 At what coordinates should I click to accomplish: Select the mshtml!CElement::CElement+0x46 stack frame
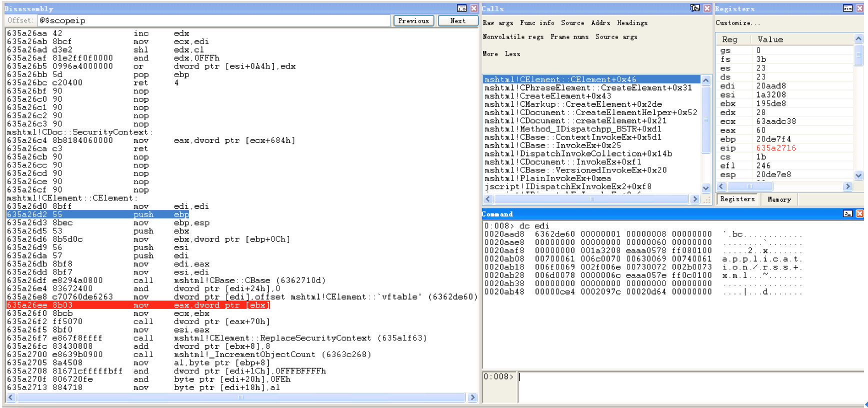[x=591, y=79]
